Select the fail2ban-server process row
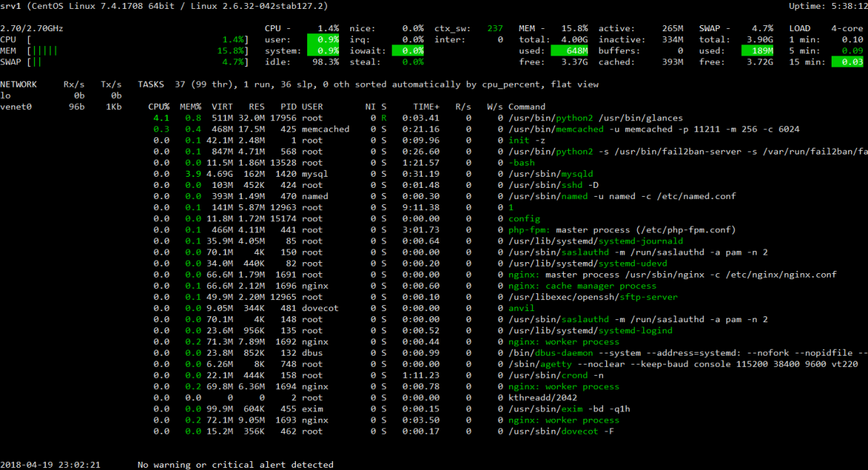868x470 pixels. click(x=297, y=151)
